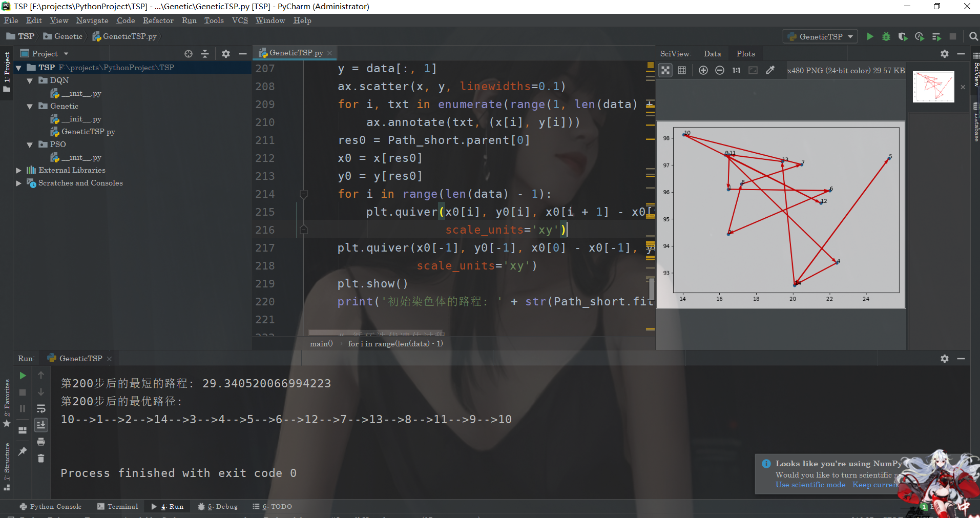Open Python Console tool window

pyautogui.click(x=51, y=506)
